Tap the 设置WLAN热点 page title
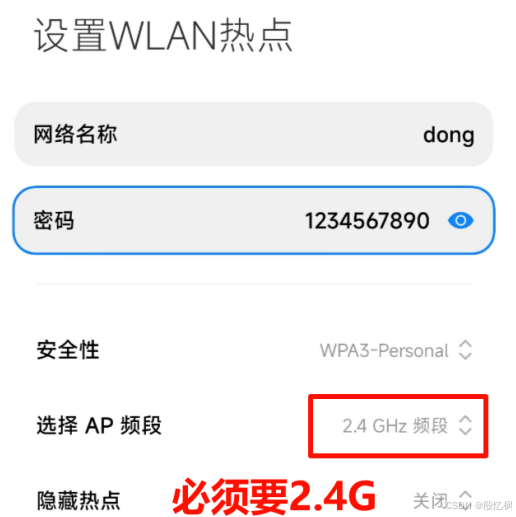 (x=163, y=35)
